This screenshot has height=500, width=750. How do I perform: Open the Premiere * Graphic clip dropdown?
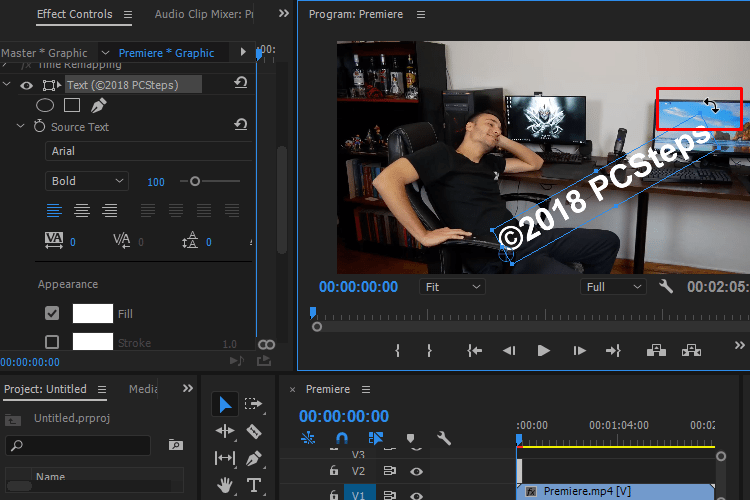tap(106, 53)
